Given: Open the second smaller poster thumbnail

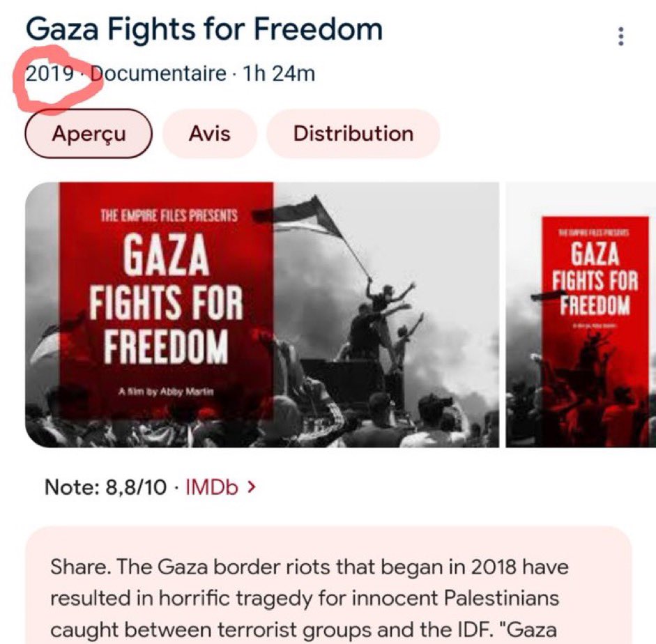Looking at the screenshot, I should (x=581, y=315).
